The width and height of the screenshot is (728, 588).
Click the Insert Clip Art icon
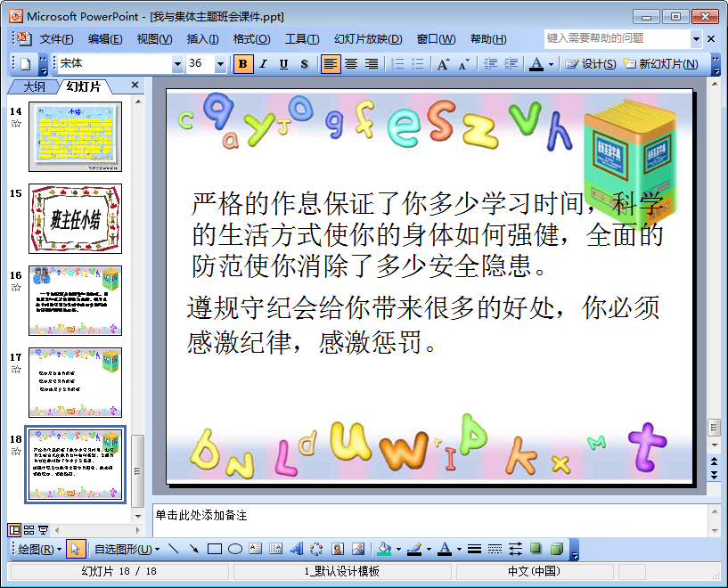(x=338, y=549)
